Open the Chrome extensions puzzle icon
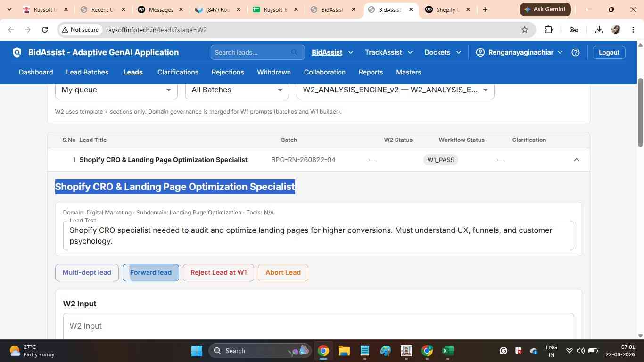644x362 pixels. 548,30
